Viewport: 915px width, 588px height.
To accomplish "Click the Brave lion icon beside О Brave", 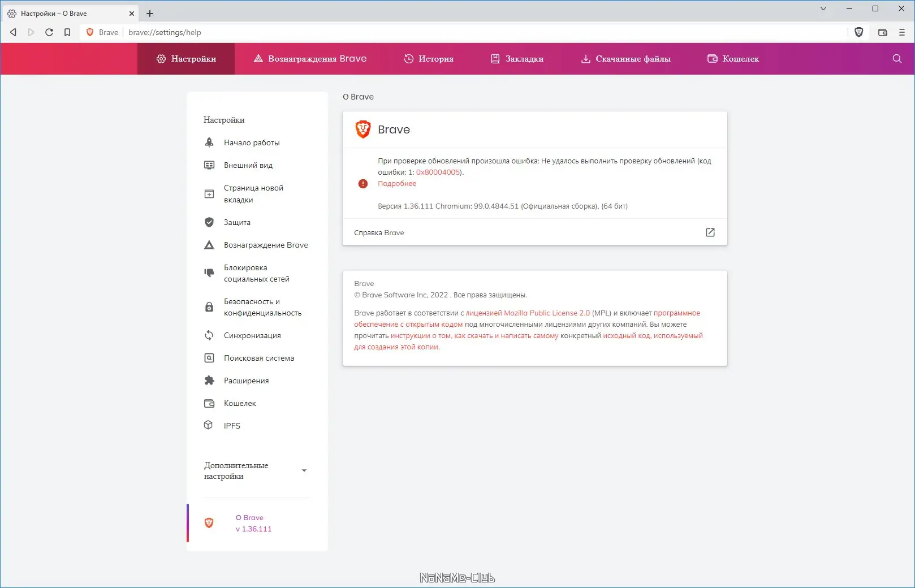I will pos(209,523).
